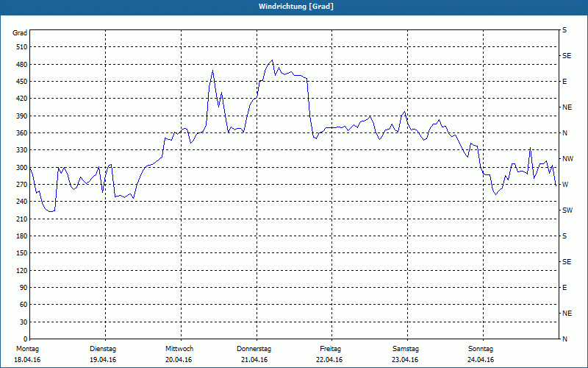Click the 'SW' compass label
588x368 pixels.
(x=567, y=210)
